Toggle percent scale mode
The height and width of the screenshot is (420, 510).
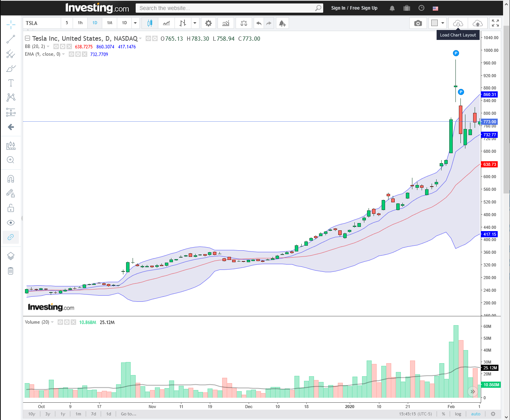pos(444,414)
